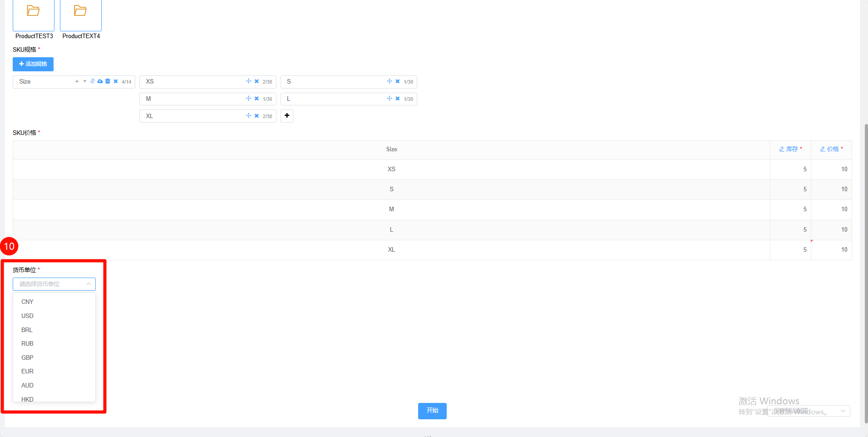Move Size spec up with up arrow
This screenshot has height=437, width=868.
pos(77,81)
